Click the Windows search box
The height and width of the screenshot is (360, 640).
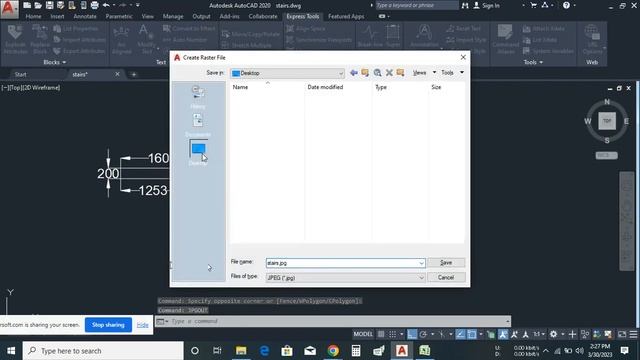[x=103, y=351]
